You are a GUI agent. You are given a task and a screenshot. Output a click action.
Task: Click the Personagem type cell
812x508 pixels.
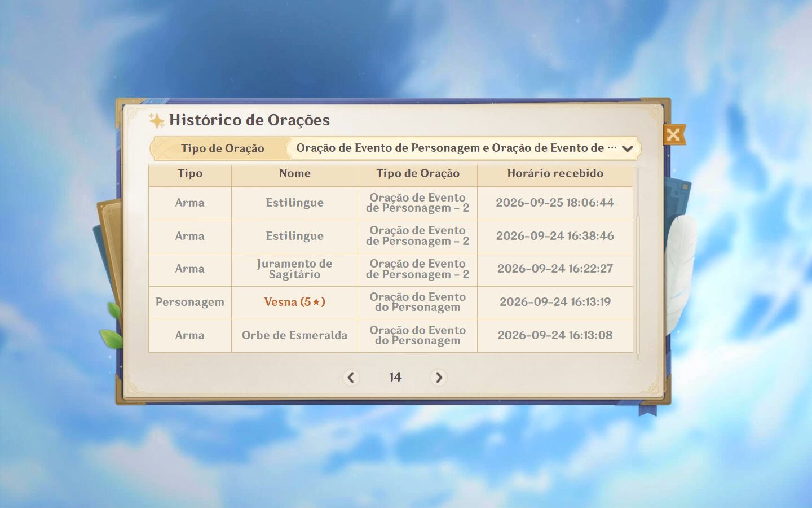click(x=190, y=302)
